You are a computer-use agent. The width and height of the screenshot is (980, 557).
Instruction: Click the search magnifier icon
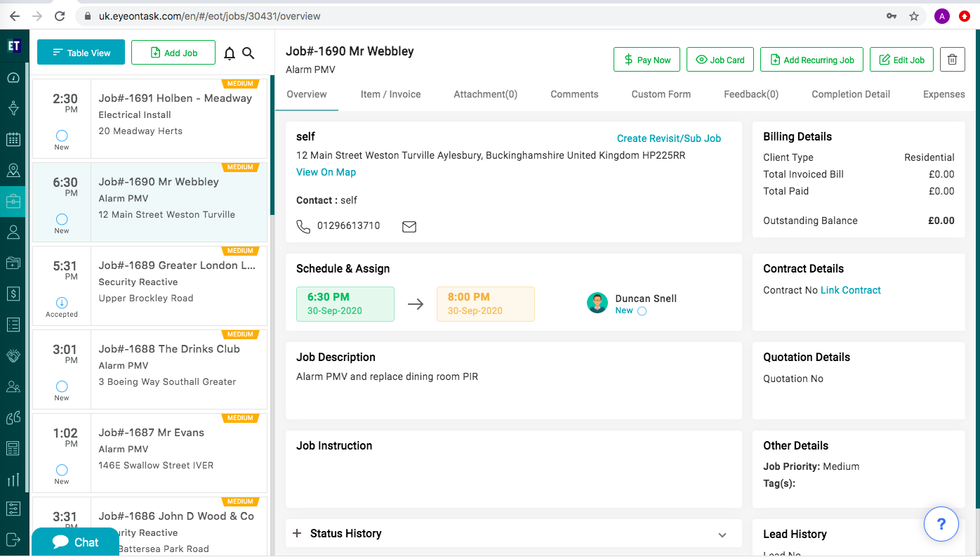[x=248, y=53]
